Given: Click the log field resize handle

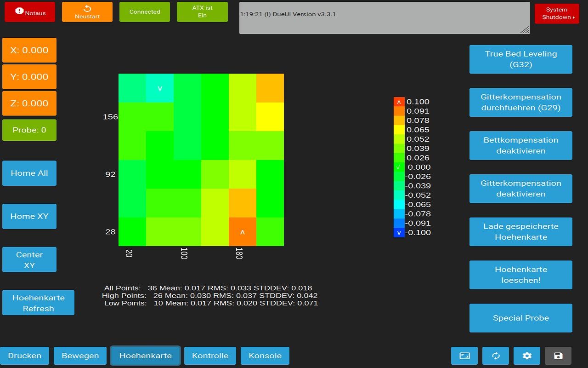Looking at the screenshot, I should click(x=525, y=29).
